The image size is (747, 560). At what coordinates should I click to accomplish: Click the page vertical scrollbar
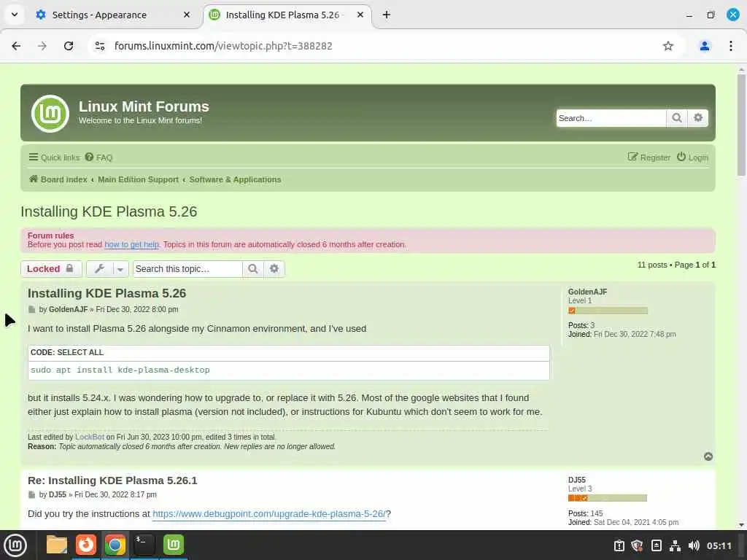(741, 125)
